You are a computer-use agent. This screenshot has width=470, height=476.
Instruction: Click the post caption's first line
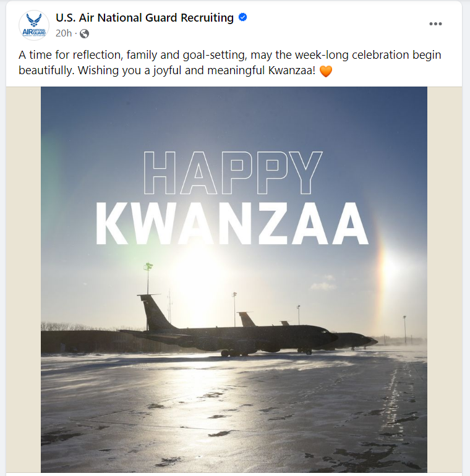click(229, 55)
